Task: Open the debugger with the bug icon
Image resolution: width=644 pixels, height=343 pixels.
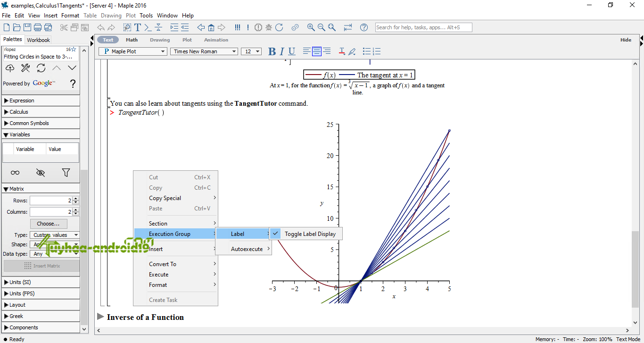Action: (269, 27)
